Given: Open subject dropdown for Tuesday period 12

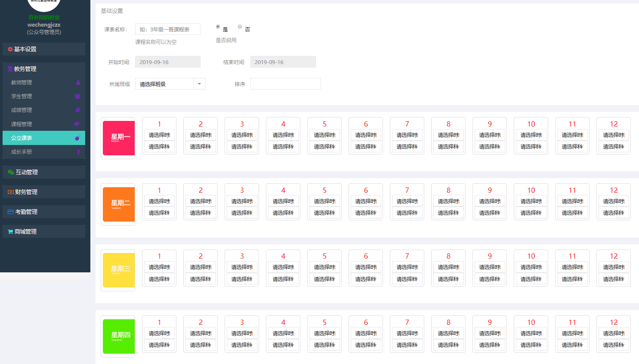Looking at the screenshot, I should click(x=614, y=213).
